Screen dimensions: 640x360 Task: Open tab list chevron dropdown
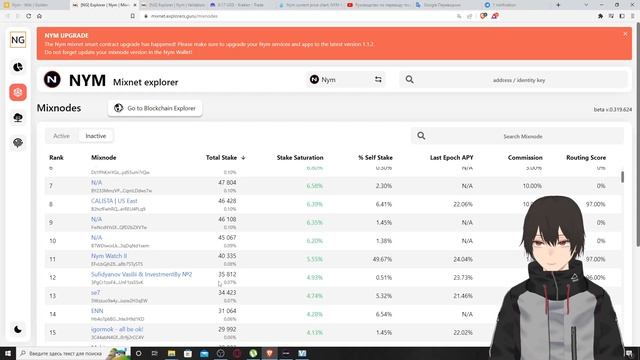point(586,5)
